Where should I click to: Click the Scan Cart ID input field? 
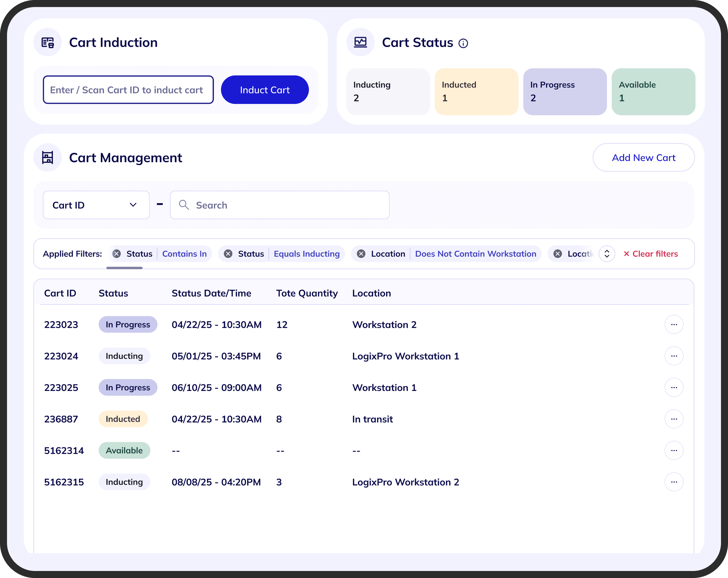pyautogui.click(x=128, y=90)
